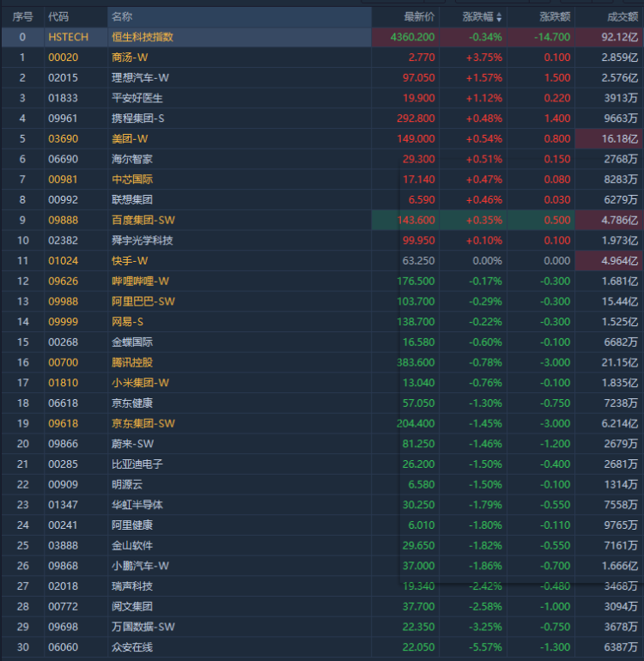Click the -5.57% change cell

pyautogui.click(x=485, y=647)
